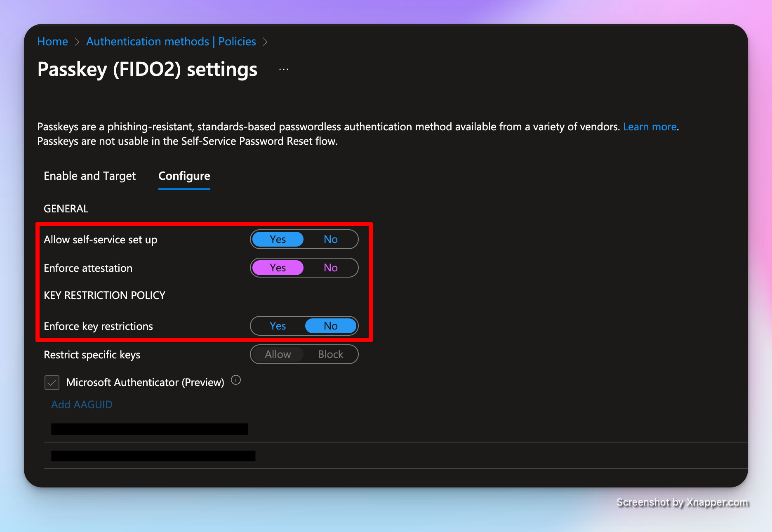This screenshot has height=532, width=772.
Task: Toggle the Microsoft Authenticator (Preview) checkbox
Action: coord(52,383)
